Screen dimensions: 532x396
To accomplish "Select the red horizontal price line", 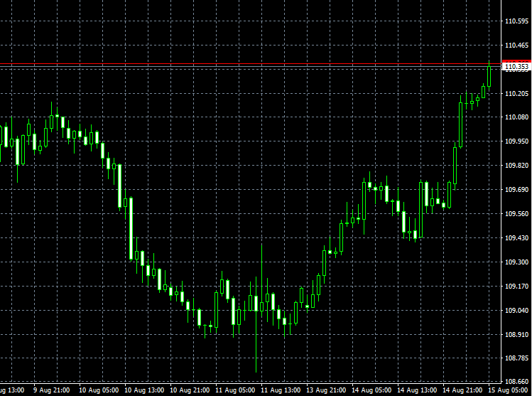I will [x=251, y=63].
